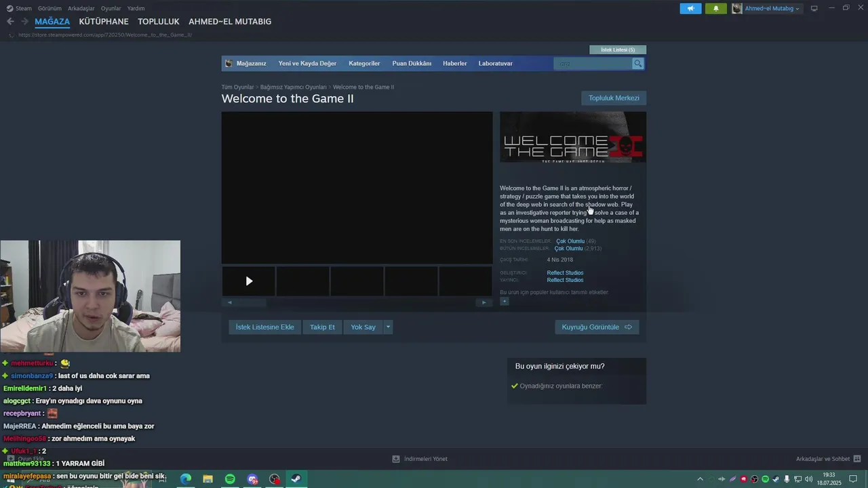
Task: Open Microsoft Edge from the taskbar
Action: tap(186, 479)
